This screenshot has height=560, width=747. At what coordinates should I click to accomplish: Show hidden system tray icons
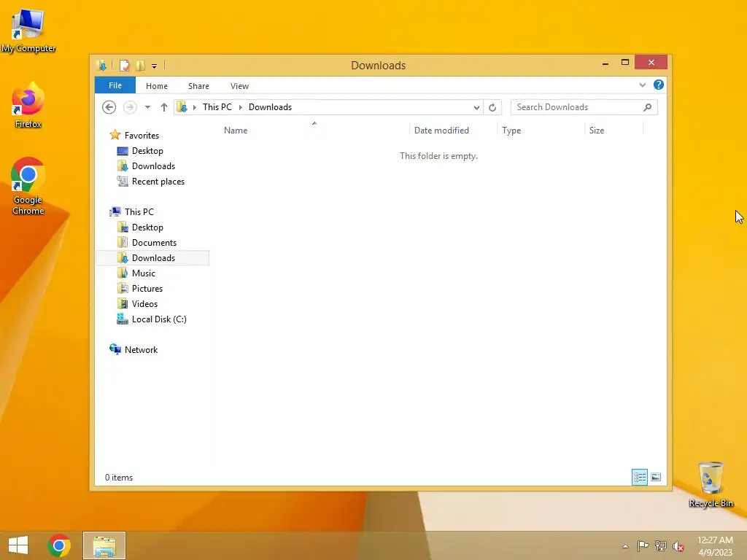click(x=625, y=546)
